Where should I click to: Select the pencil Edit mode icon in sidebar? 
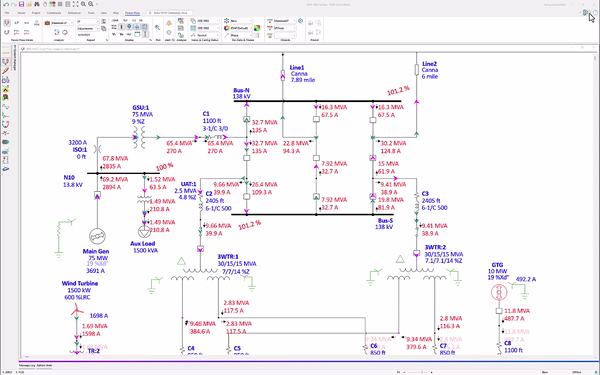click(x=5, y=71)
